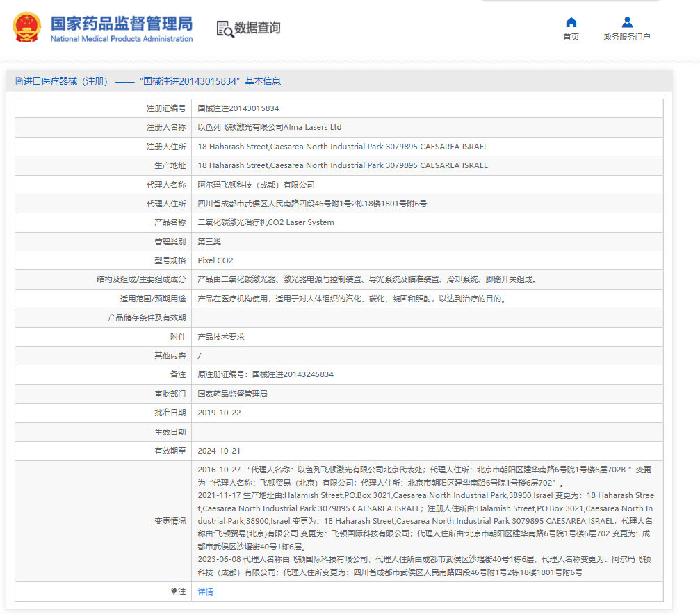Click the 产品储存条件及有效期 label

pyautogui.click(x=147, y=317)
